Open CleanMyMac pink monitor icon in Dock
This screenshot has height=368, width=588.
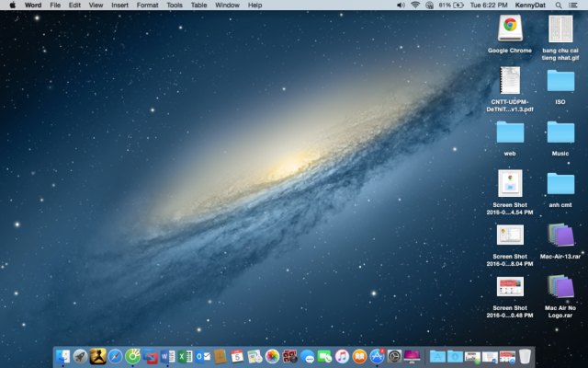412,356
